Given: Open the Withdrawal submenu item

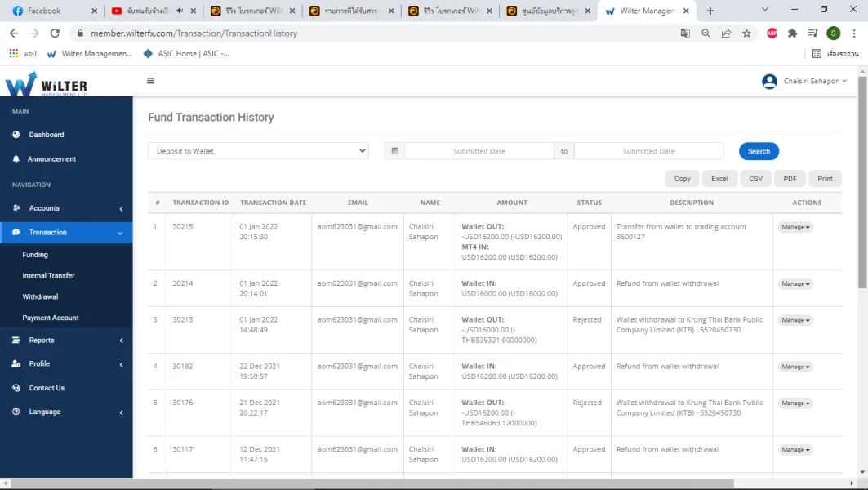Looking at the screenshot, I should pos(40,296).
